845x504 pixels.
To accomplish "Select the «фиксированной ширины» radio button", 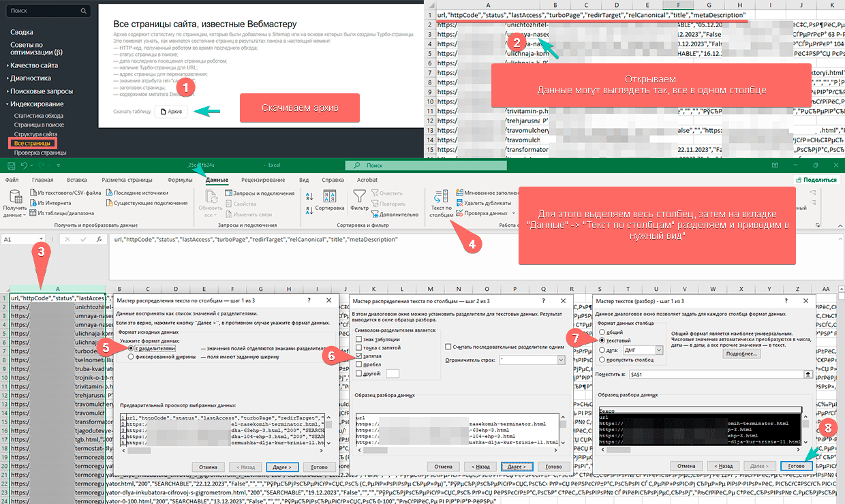I will 130,356.
